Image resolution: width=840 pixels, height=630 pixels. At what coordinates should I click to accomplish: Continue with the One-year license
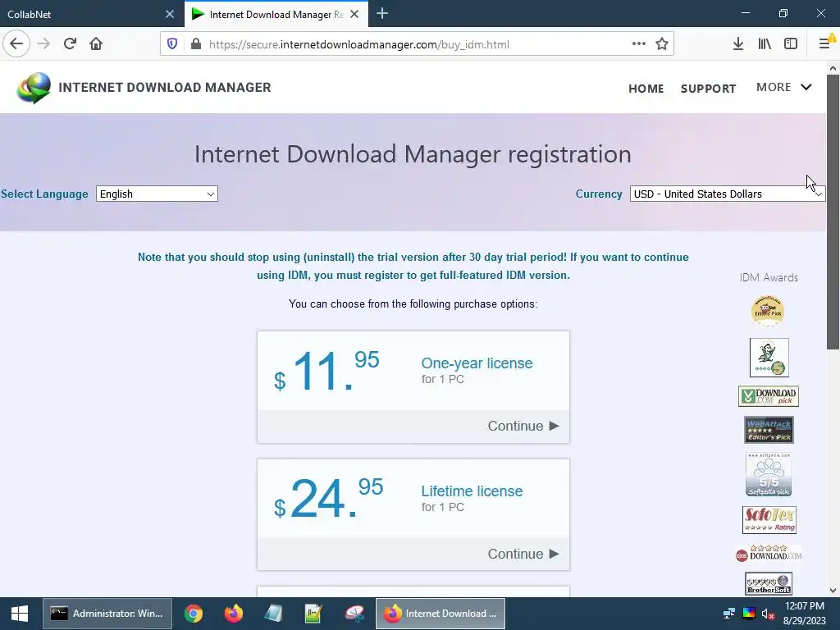[523, 426]
